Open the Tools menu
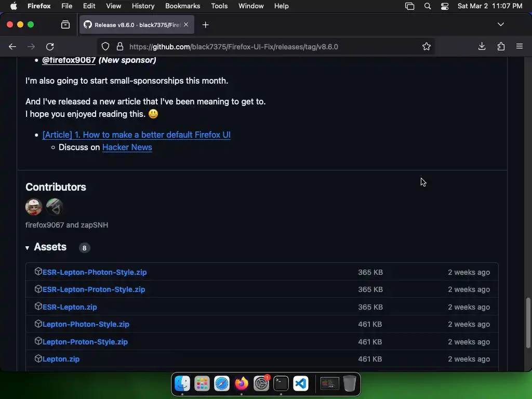This screenshot has height=399, width=532. coord(219,6)
